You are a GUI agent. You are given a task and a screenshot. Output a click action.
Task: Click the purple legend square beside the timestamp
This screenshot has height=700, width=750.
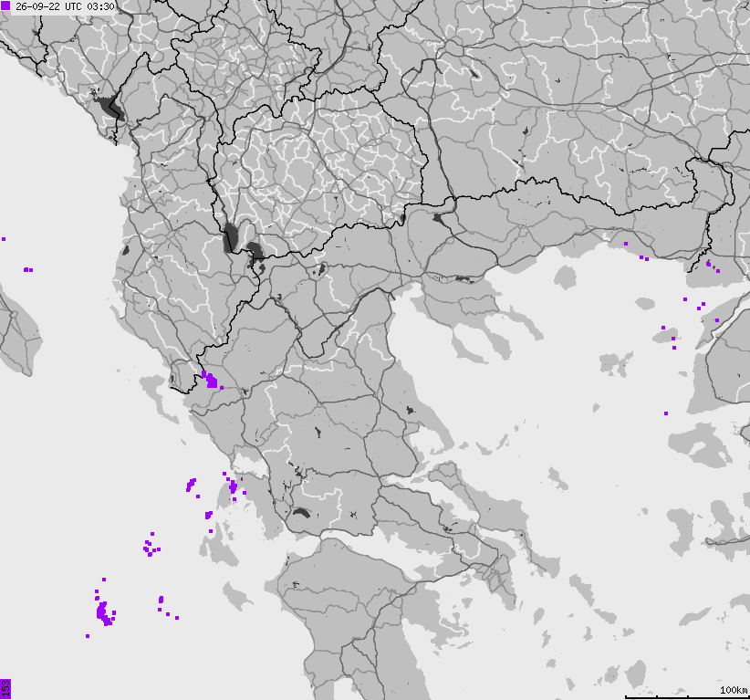pos(5,6)
